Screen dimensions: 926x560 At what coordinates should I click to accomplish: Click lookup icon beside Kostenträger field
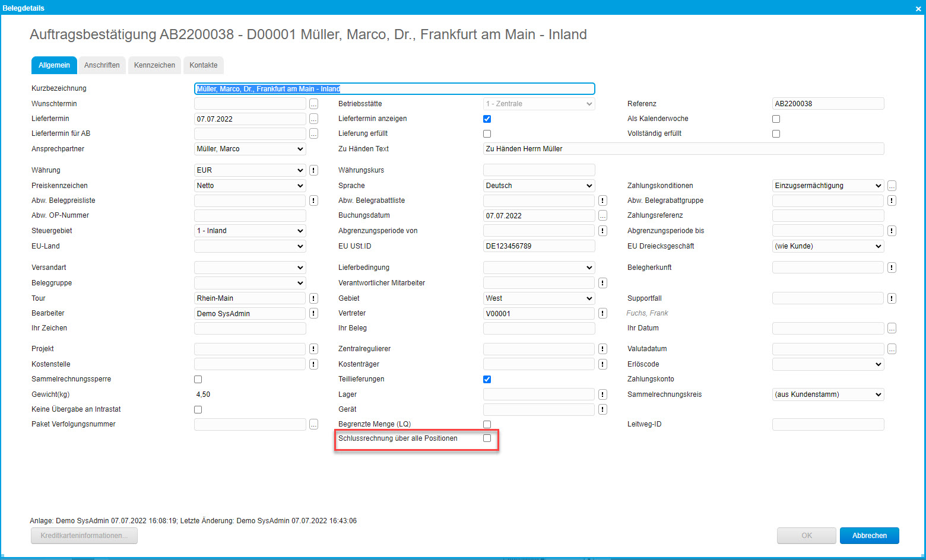click(x=602, y=364)
